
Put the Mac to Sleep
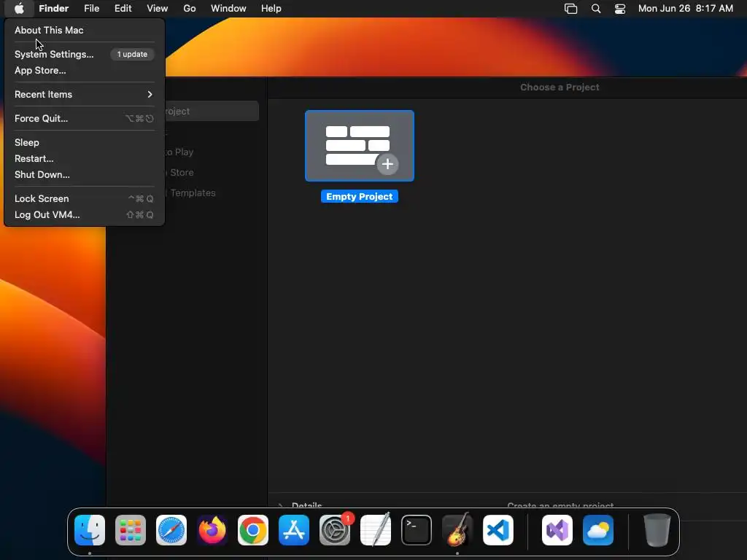(27, 142)
